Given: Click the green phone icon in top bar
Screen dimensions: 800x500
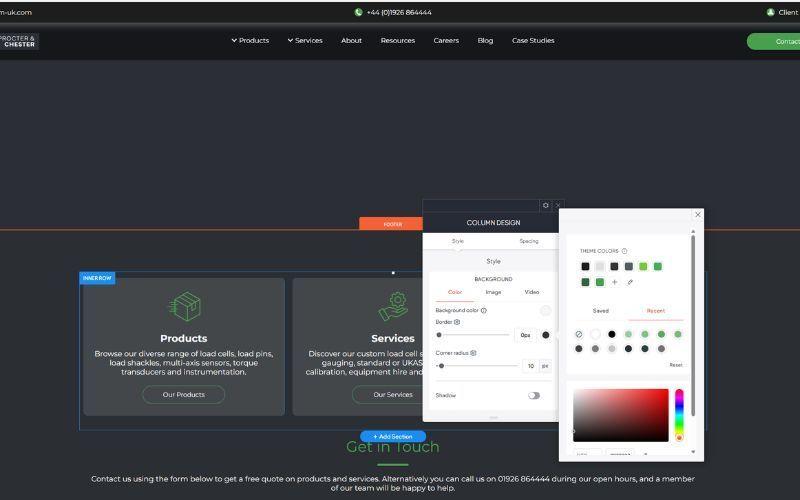Looking at the screenshot, I should click(x=358, y=12).
